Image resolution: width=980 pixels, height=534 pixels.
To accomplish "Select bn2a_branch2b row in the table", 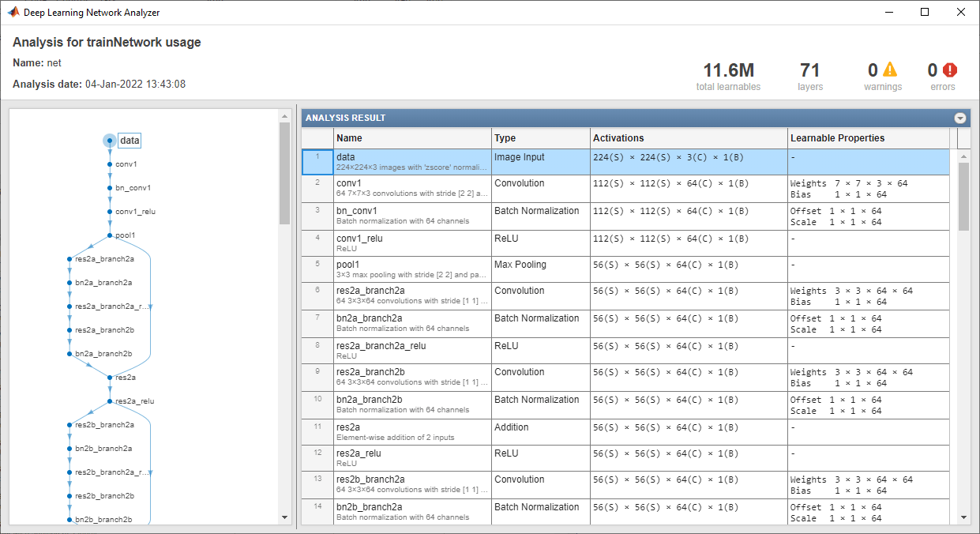I will pyautogui.click(x=625, y=405).
